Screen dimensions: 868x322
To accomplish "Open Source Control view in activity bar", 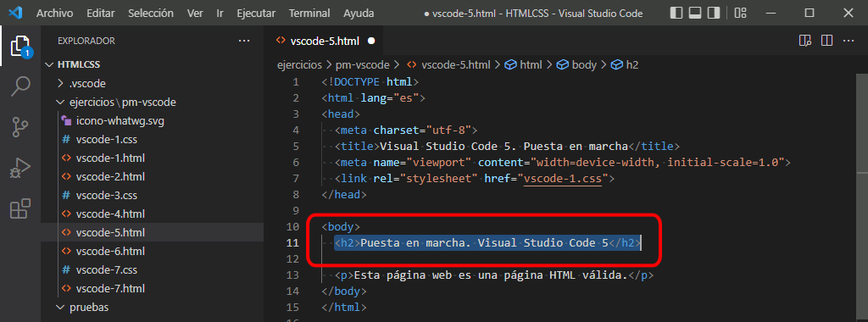I will (x=20, y=127).
